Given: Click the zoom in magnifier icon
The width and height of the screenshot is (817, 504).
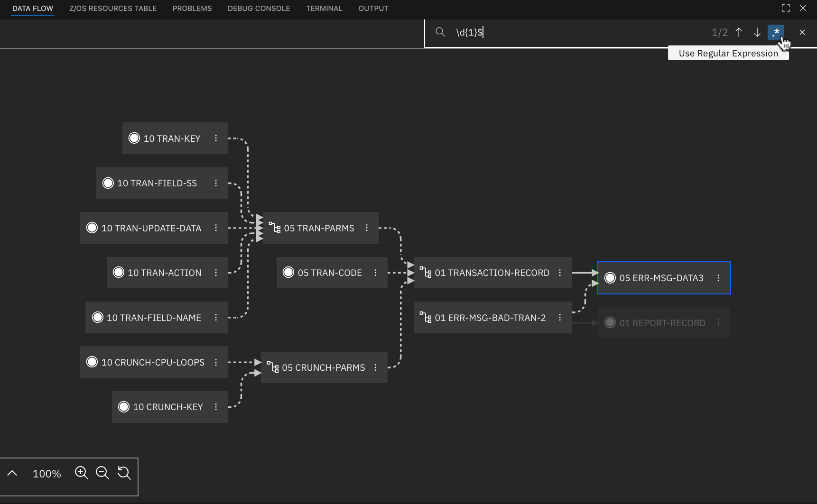Looking at the screenshot, I should pos(81,473).
